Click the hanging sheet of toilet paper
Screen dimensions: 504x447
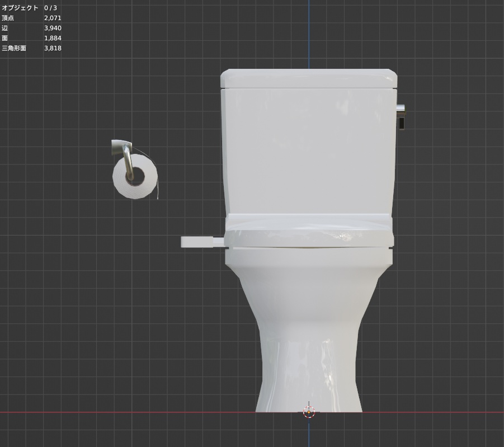(158, 190)
